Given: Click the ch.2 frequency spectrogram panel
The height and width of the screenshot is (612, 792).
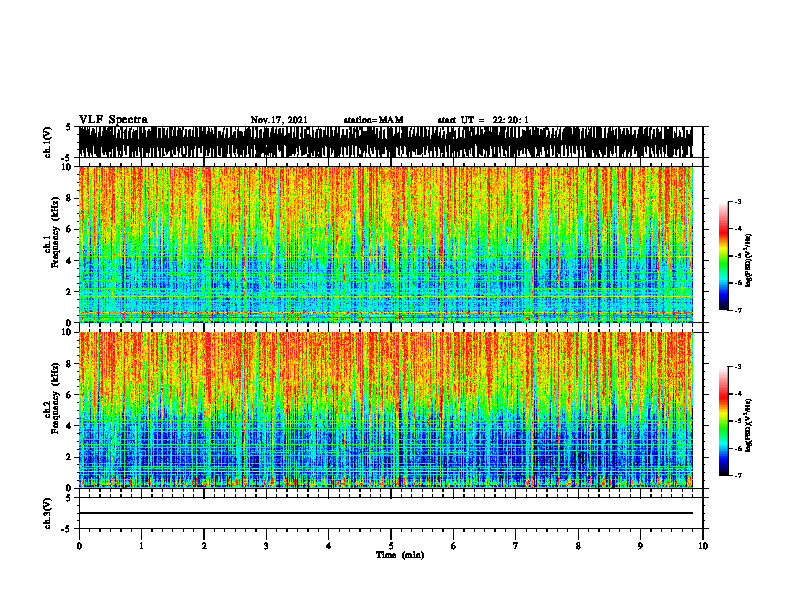Looking at the screenshot, I should tap(386, 410).
